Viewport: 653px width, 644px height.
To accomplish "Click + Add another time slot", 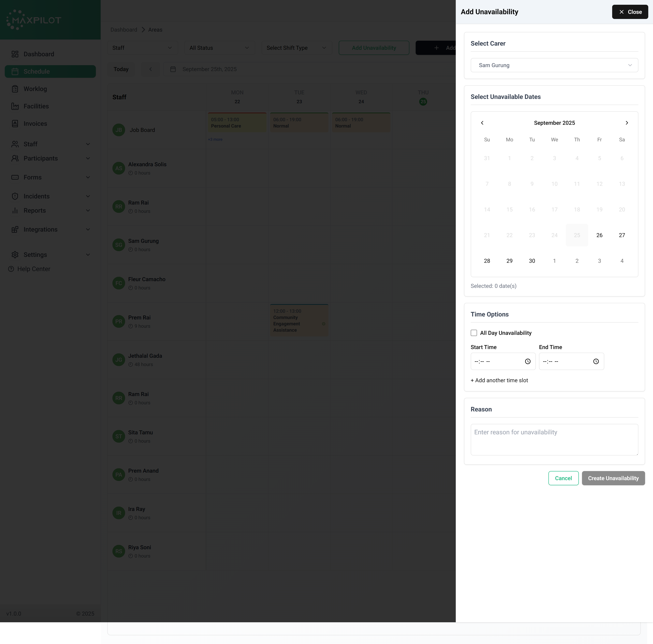I will [x=499, y=380].
